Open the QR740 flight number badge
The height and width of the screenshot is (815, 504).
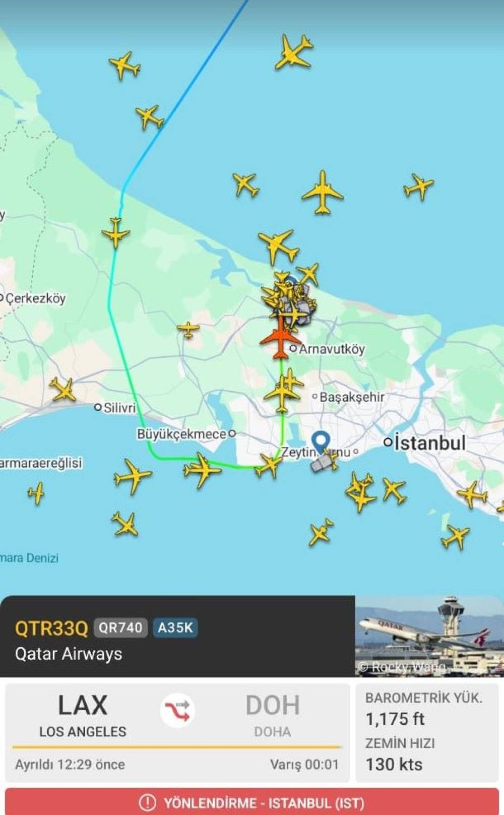click(x=120, y=628)
